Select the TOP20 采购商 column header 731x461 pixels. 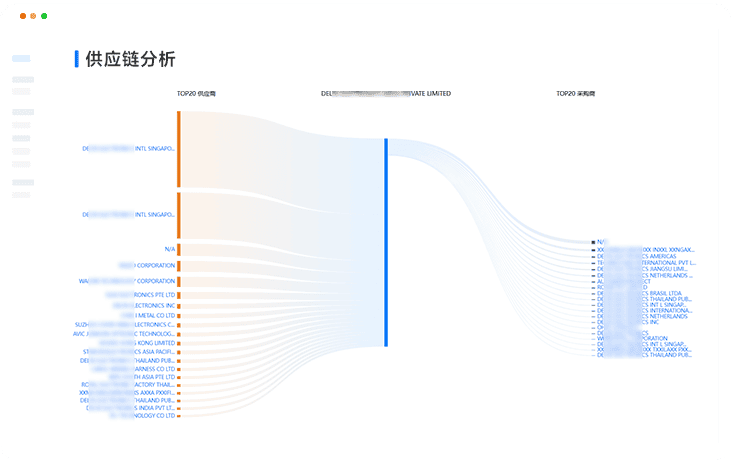click(576, 93)
